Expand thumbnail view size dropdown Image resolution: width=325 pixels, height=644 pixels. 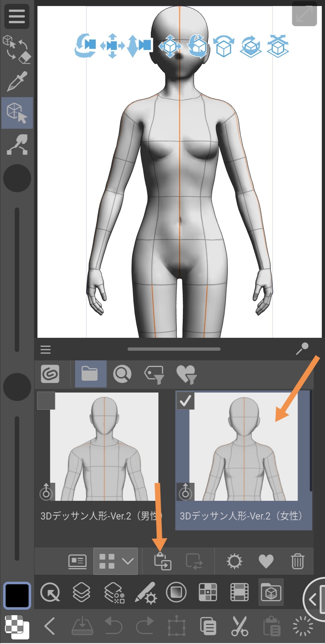(128, 561)
